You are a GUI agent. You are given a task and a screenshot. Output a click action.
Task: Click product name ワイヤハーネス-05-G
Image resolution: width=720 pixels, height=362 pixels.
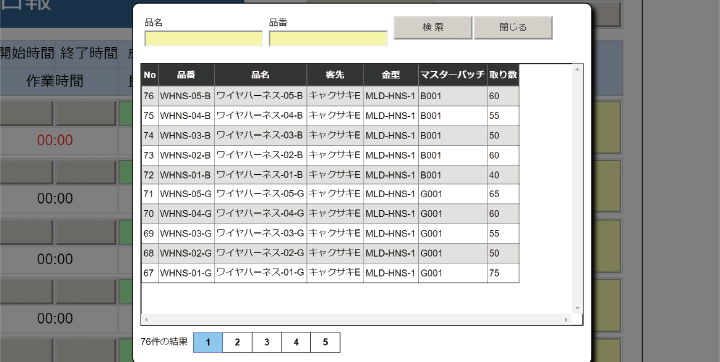260,194
